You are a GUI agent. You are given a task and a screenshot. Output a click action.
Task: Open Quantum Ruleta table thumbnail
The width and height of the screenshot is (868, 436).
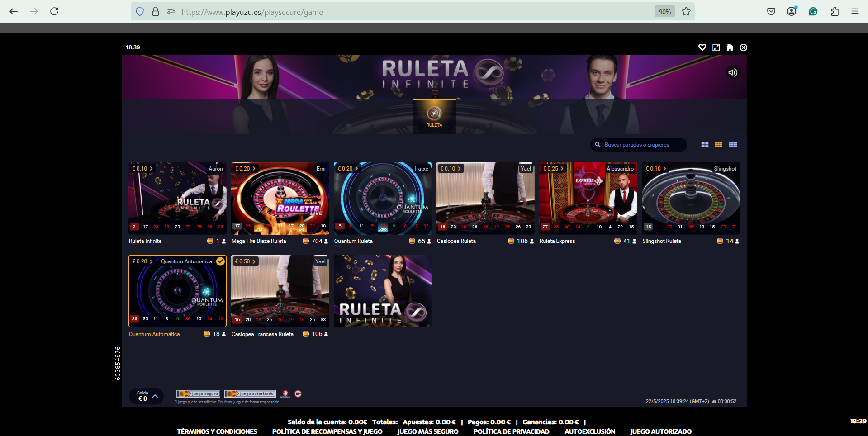pos(383,198)
